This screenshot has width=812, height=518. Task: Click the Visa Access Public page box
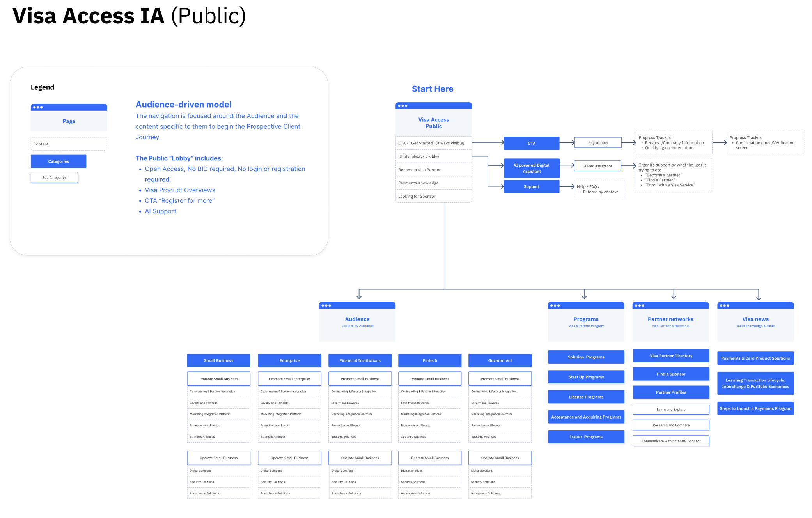pyautogui.click(x=433, y=119)
